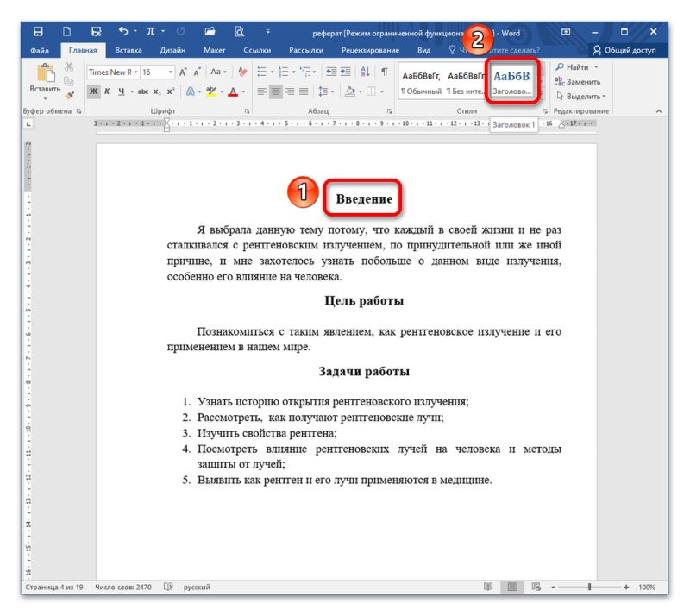Apply the Без интервала style
This screenshot has height=616, width=690.
(x=465, y=83)
